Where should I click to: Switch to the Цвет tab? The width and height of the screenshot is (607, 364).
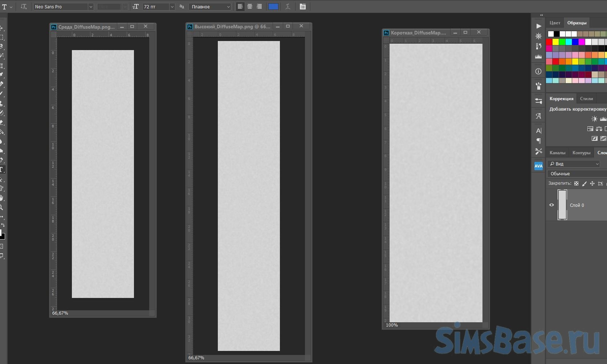coord(555,23)
